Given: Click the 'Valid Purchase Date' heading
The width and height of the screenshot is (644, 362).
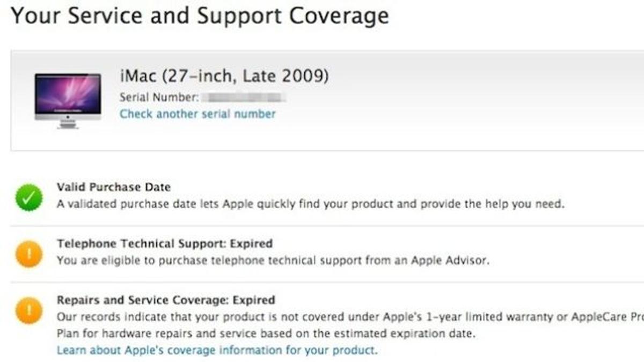Looking at the screenshot, I should click(114, 187).
